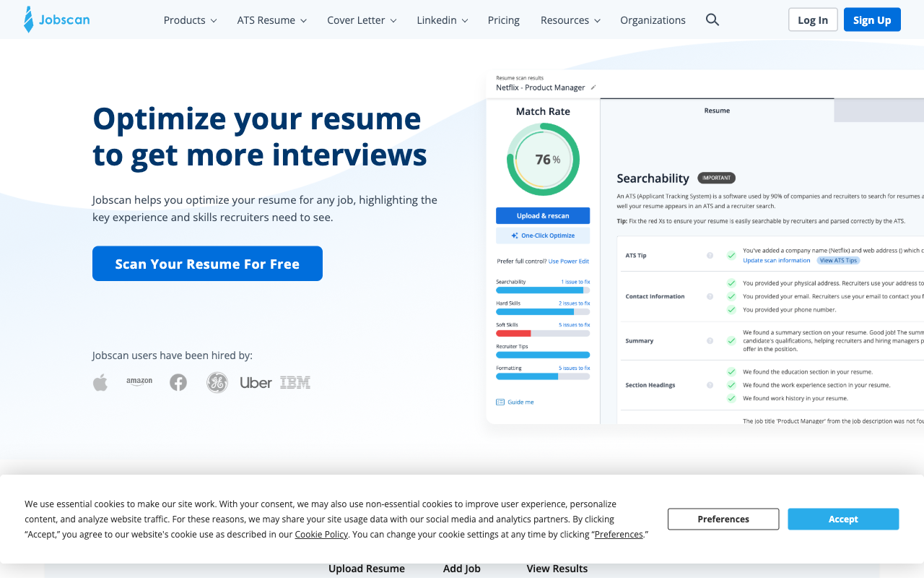Click the Log In button
The width and height of the screenshot is (924, 578).
(813, 20)
